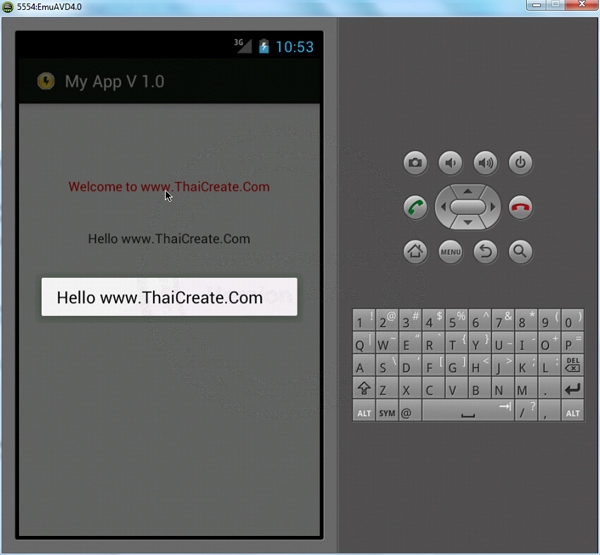Click the volume up button
Screen dimensions: 600x555
(x=486, y=163)
